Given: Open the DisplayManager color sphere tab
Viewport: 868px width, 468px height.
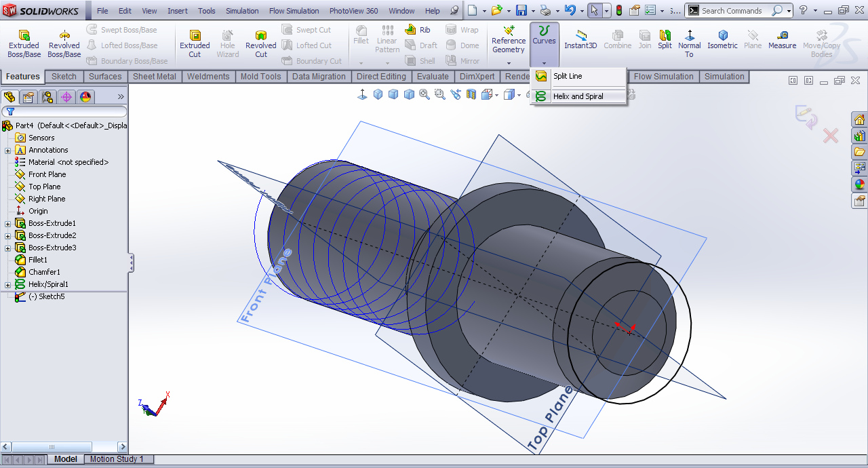Looking at the screenshot, I should [x=85, y=97].
